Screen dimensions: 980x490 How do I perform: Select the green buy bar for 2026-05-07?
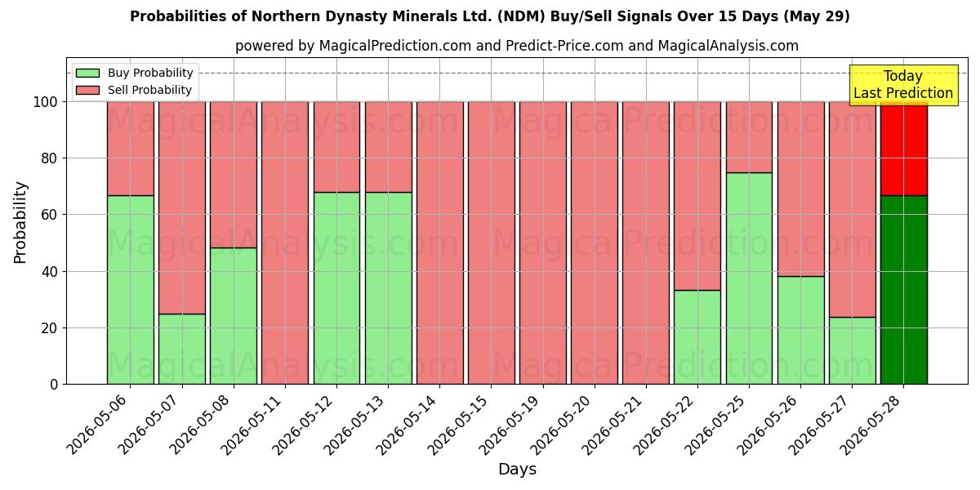(x=181, y=349)
